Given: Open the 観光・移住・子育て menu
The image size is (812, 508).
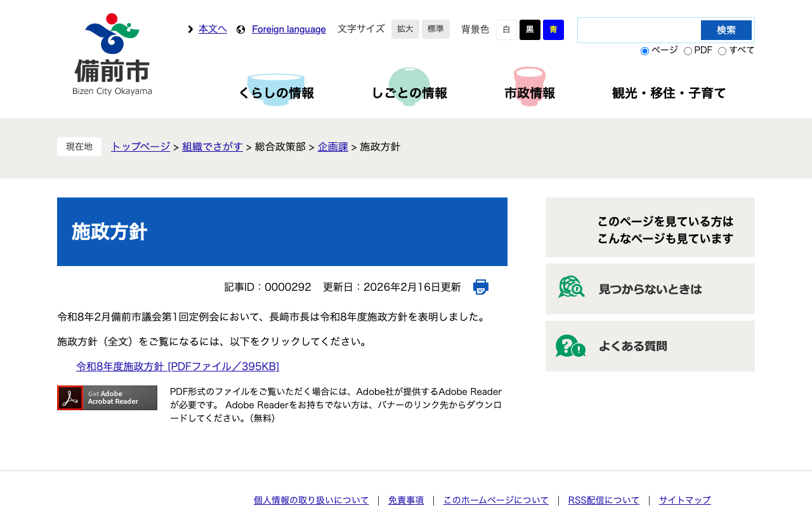Looking at the screenshot, I should (669, 93).
